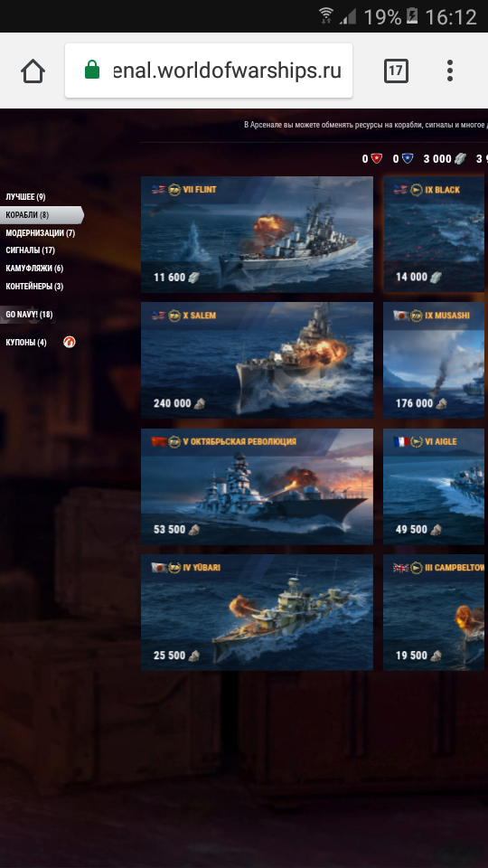Tap the browser home icon
This screenshot has height=868, width=488.
33,71
